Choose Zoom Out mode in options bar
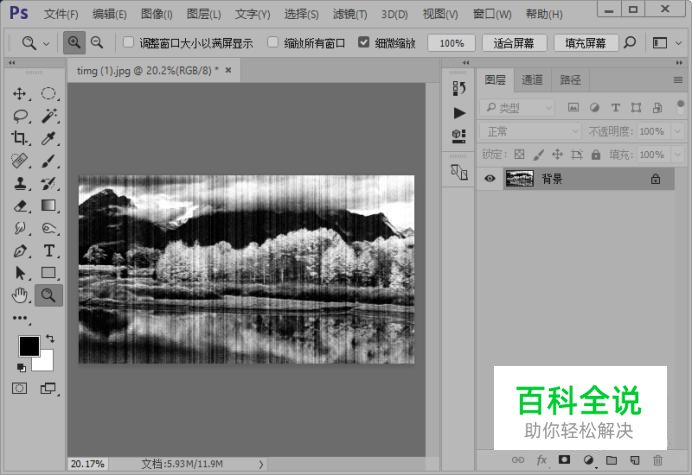 pyautogui.click(x=97, y=42)
